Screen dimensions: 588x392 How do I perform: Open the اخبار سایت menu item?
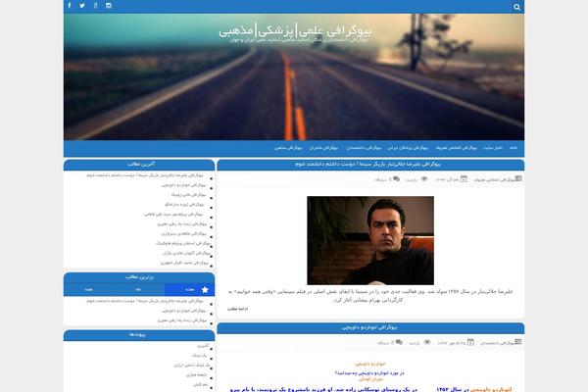coord(493,148)
